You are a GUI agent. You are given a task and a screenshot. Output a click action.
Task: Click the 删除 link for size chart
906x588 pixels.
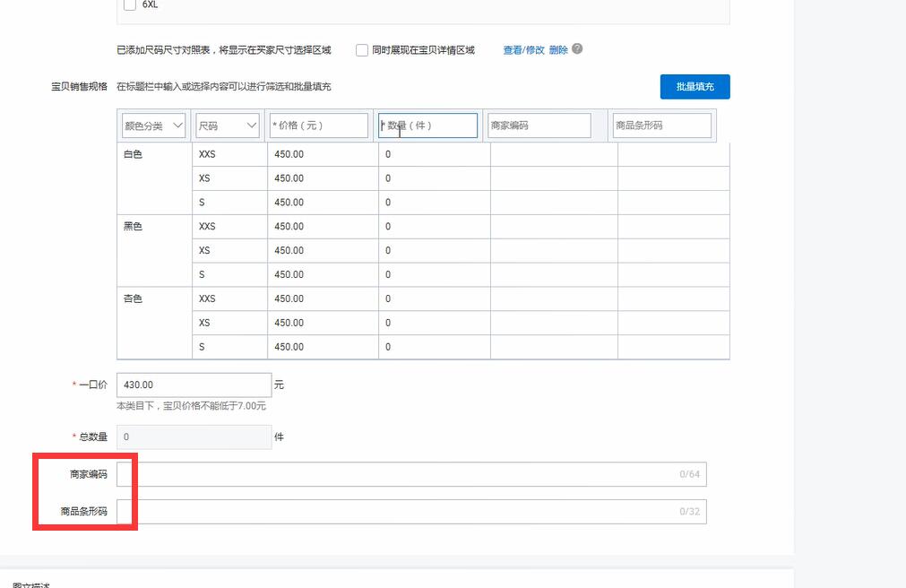(x=558, y=50)
